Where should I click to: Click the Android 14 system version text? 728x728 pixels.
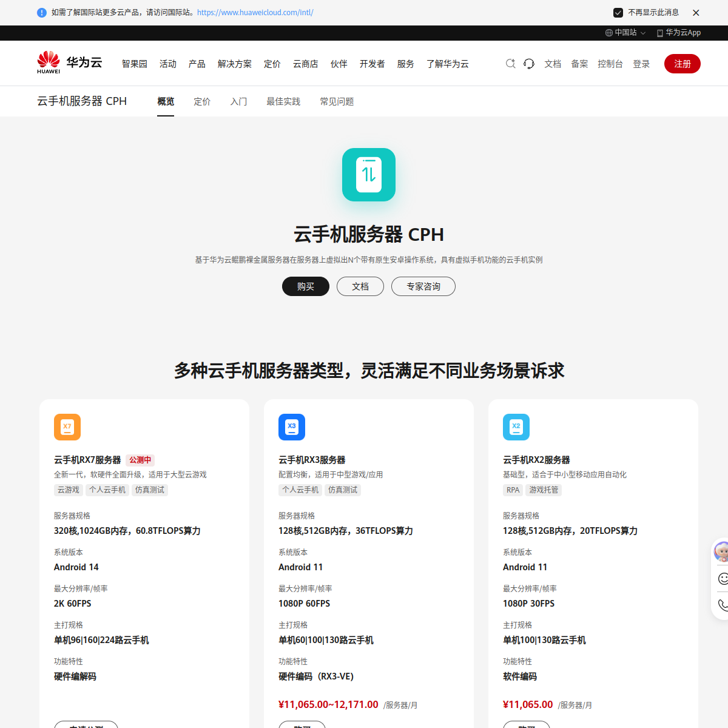point(76,567)
